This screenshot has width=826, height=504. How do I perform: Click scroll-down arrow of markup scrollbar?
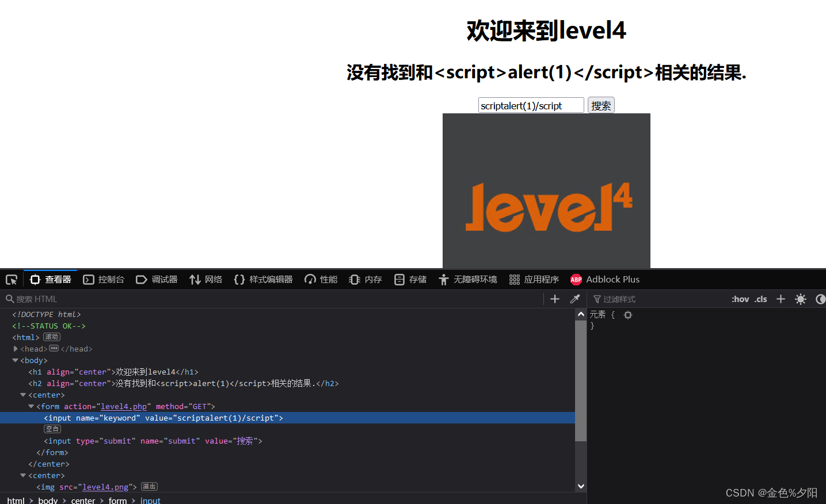tap(581, 486)
